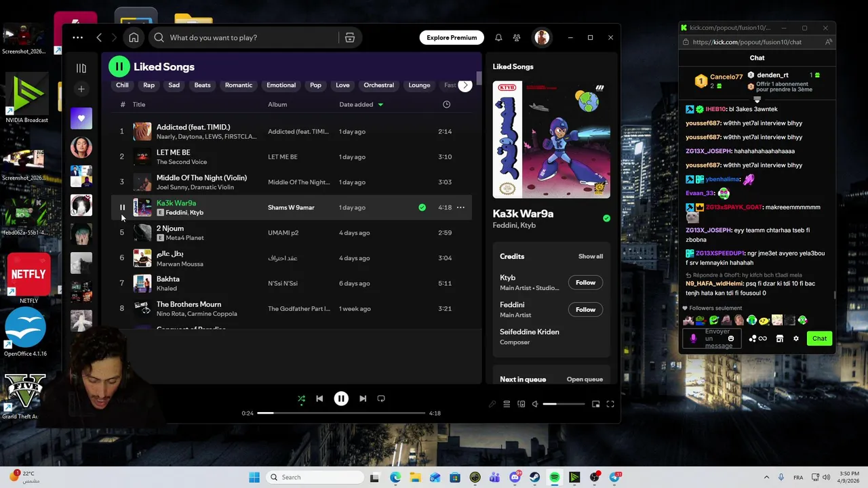Open Discord from the Windows taskbar
The height and width of the screenshot is (488, 868).
(515, 477)
